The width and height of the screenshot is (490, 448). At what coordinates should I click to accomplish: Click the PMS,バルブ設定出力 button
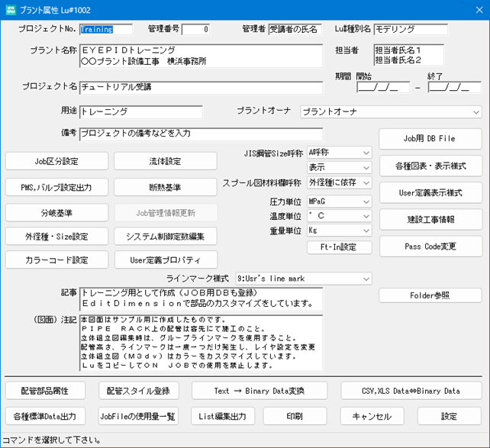click(x=57, y=187)
